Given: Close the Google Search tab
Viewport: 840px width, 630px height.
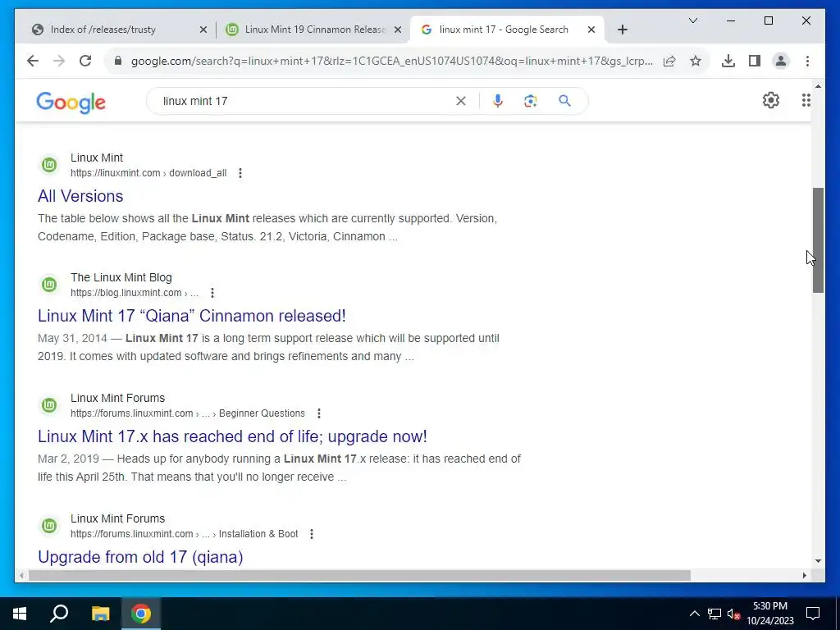Looking at the screenshot, I should [x=591, y=30].
